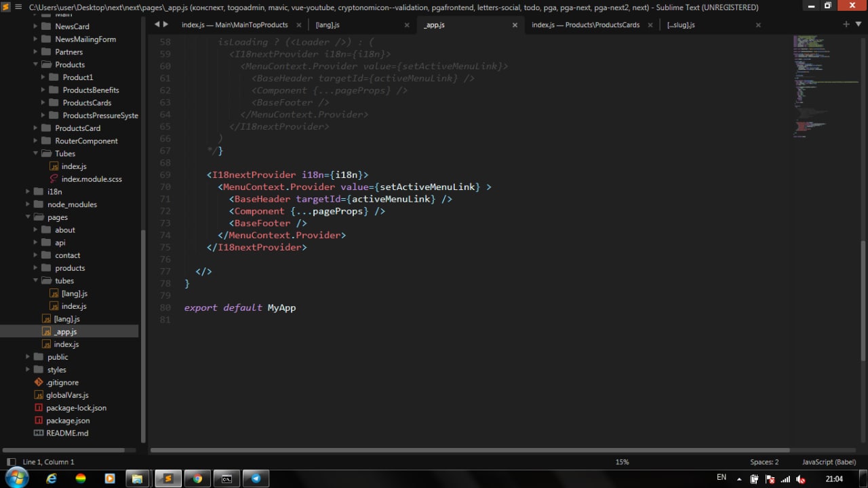Select the ProductsCard folder in the sidebar
The image size is (868, 488).
click(x=77, y=128)
